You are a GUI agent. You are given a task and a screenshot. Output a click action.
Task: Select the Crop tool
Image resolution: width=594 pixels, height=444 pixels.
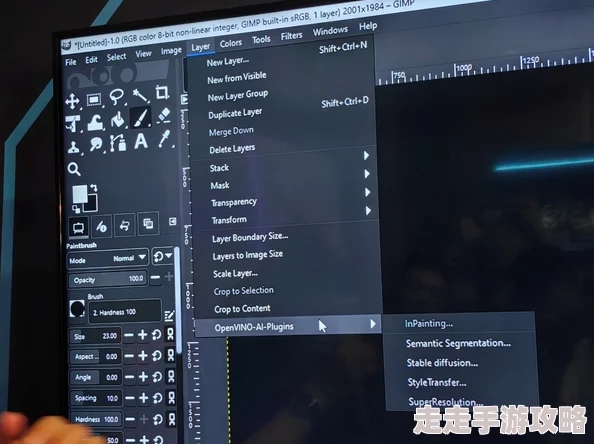pos(162,92)
